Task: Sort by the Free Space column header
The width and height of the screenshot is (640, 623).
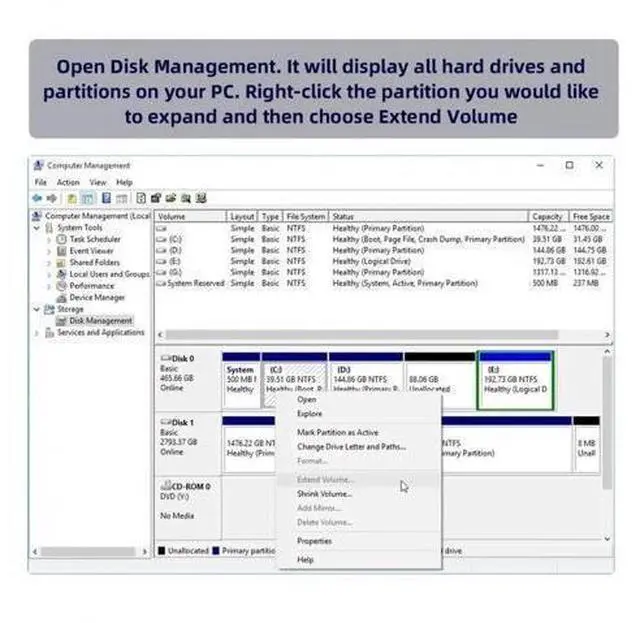Action: [591, 216]
